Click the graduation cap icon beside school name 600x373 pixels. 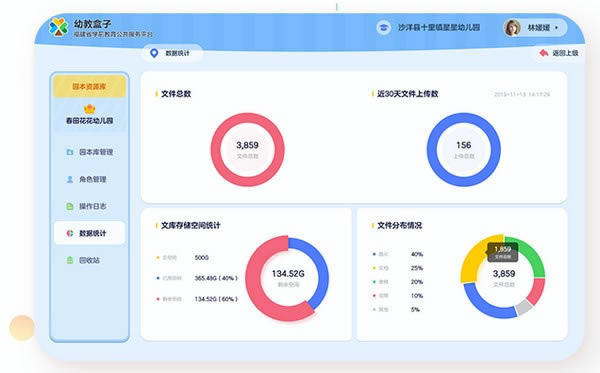383,28
